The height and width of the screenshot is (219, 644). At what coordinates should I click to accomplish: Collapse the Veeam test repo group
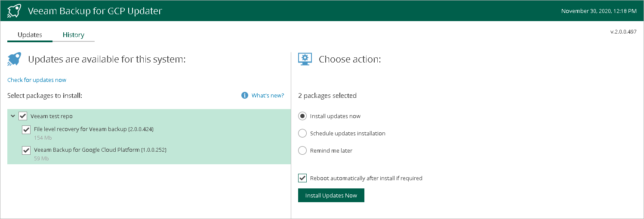click(x=13, y=116)
